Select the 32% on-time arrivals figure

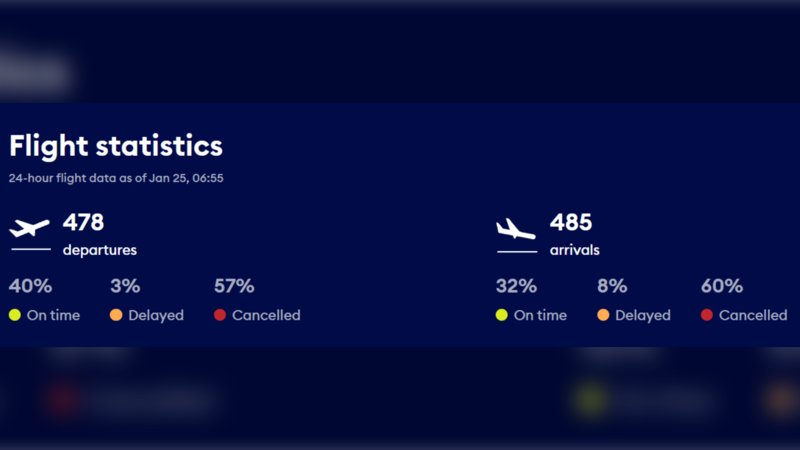(x=516, y=286)
